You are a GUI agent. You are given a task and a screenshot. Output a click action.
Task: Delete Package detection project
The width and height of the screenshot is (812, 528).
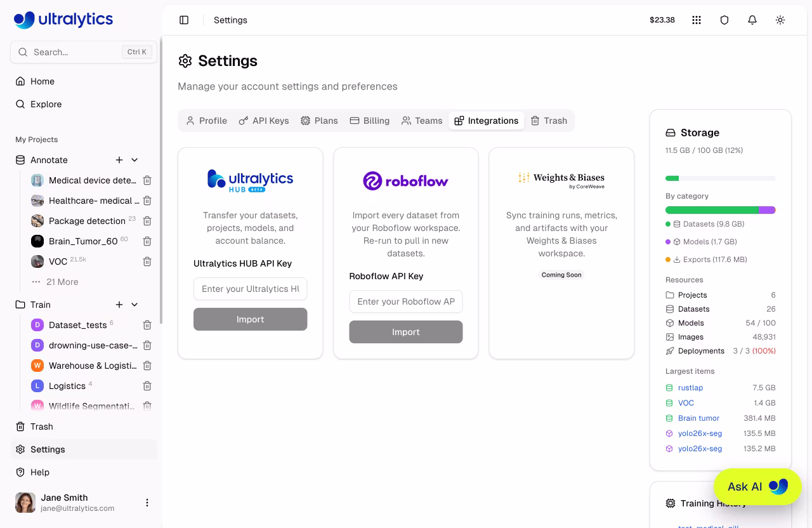tap(147, 221)
